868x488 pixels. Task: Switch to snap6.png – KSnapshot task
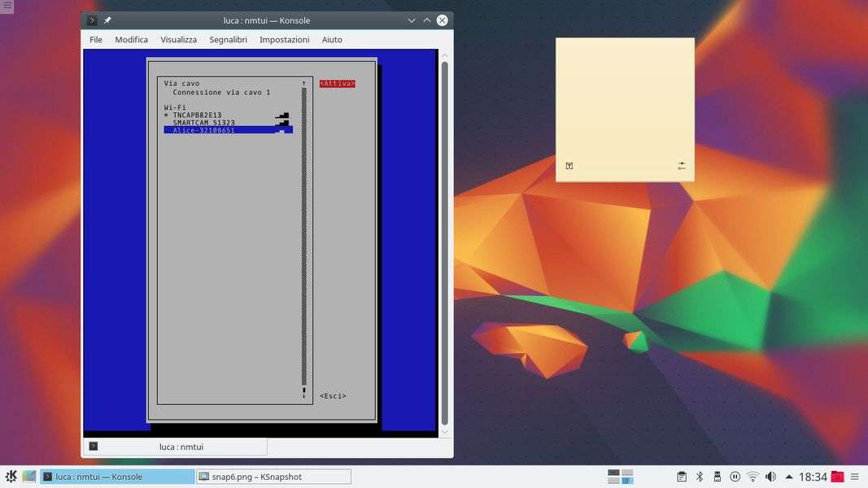[x=273, y=477]
